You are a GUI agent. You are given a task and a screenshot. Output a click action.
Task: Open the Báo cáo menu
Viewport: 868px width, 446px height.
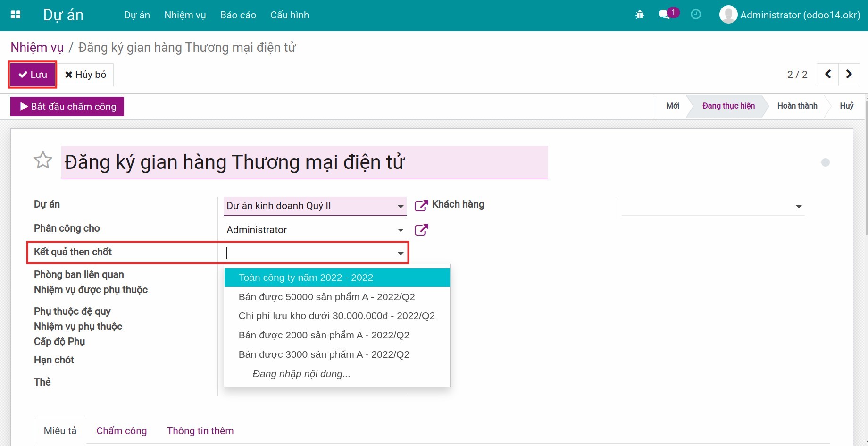(238, 15)
